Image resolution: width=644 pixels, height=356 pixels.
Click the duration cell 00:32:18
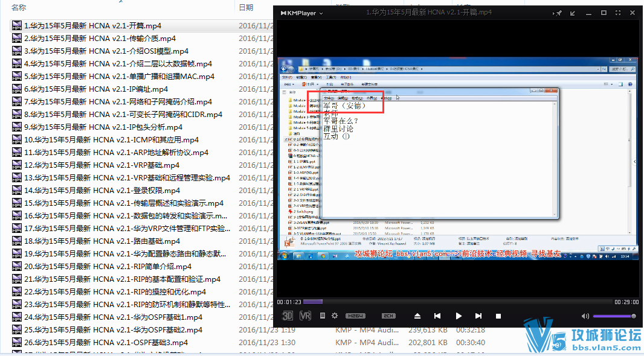coord(471,330)
